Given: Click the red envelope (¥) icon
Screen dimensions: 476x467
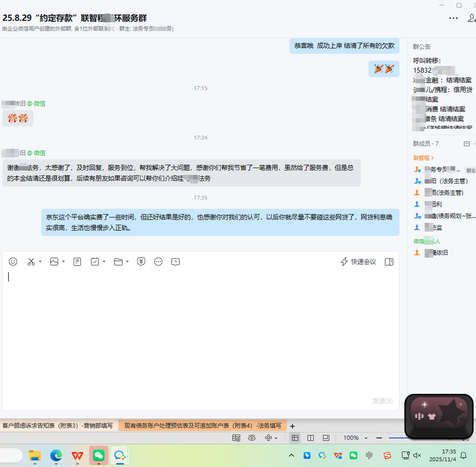Looking at the screenshot, I should (141, 261).
